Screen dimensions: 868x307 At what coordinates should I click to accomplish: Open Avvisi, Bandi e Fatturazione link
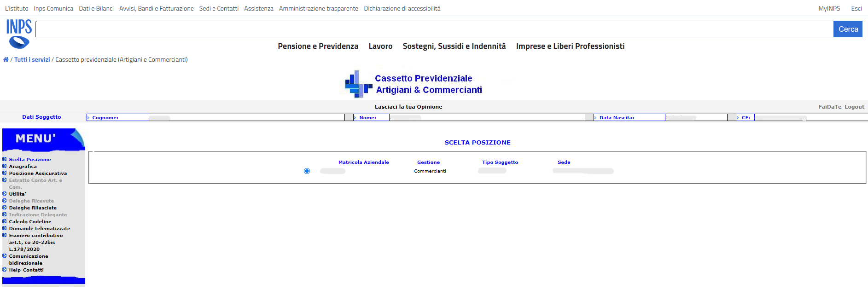click(157, 8)
